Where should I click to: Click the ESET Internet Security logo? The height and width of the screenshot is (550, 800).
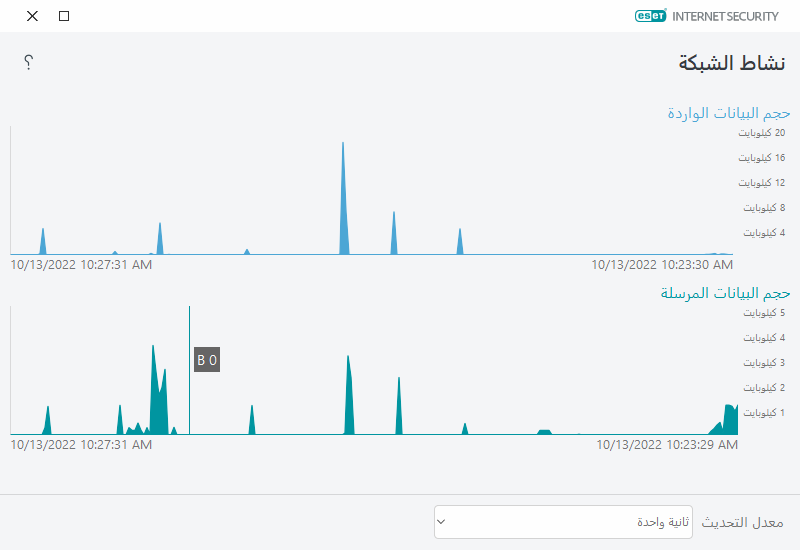(707, 16)
